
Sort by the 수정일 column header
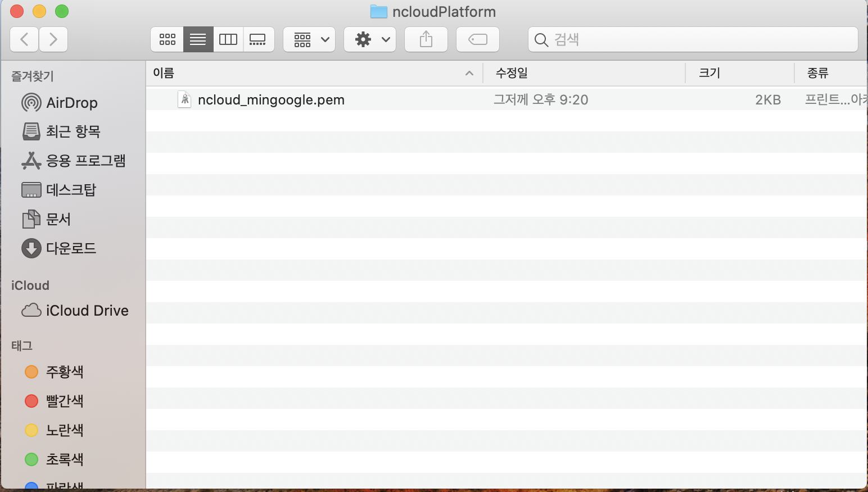coord(584,73)
